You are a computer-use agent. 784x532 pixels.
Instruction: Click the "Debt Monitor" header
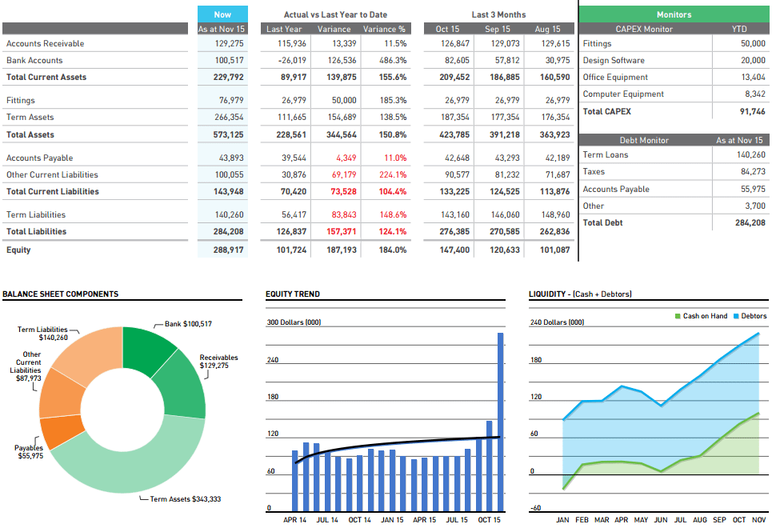click(644, 140)
